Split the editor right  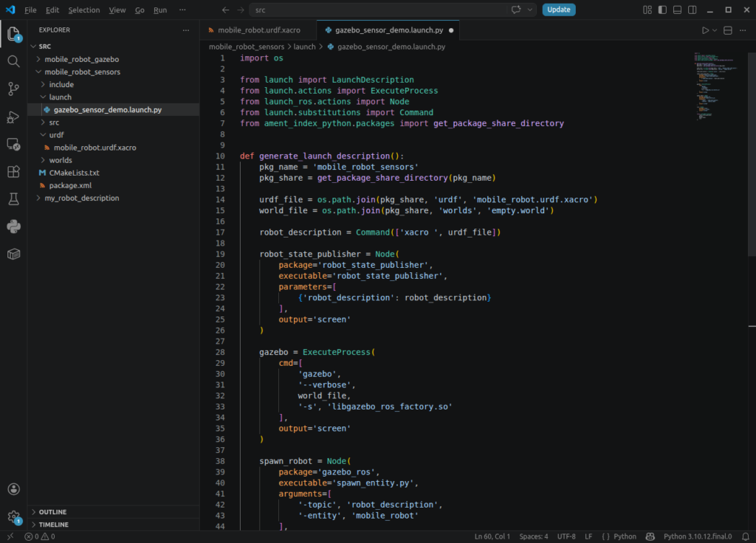point(727,30)
